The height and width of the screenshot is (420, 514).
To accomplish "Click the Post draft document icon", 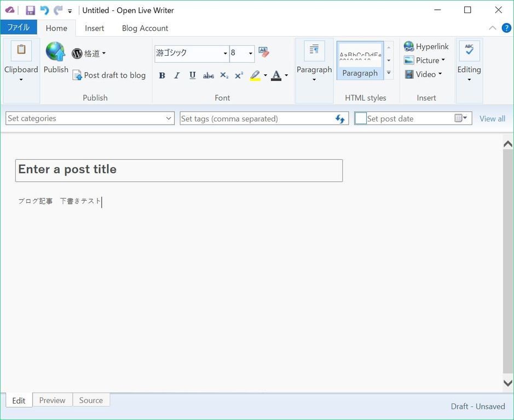I will 77,75.
